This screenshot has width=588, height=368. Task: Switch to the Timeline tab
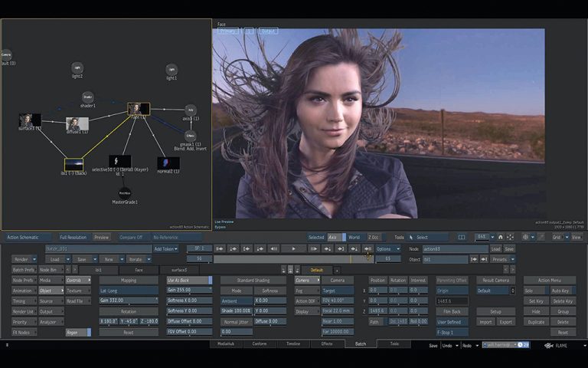[x=293, y=344]
